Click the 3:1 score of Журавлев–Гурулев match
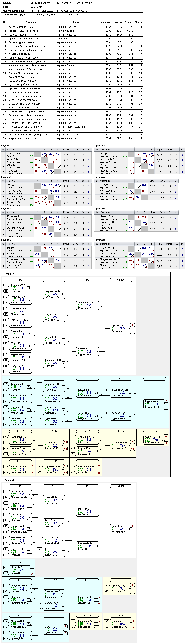The image size is (187, 644). click(156, 404)
